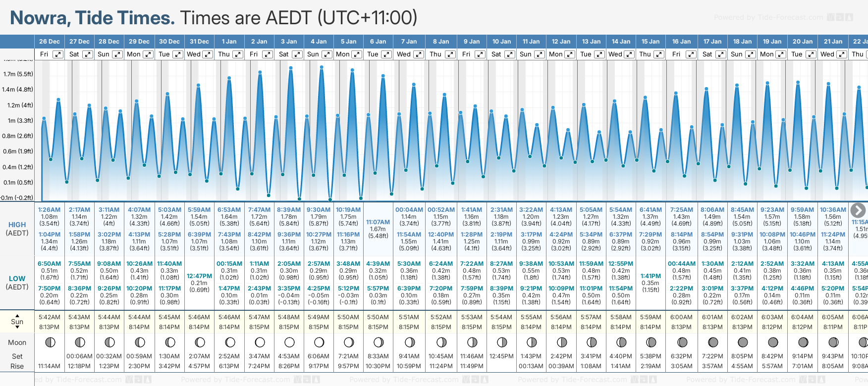Viewport: 868px width, 386px height.
Task: Click the moon phase icon under 19 Jan
Action: click(x=773, y=342)
